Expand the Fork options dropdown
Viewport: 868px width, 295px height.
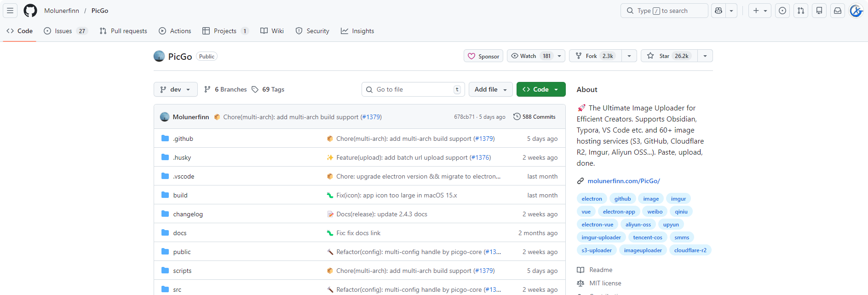pyautogui.click(x=629, y=56)
